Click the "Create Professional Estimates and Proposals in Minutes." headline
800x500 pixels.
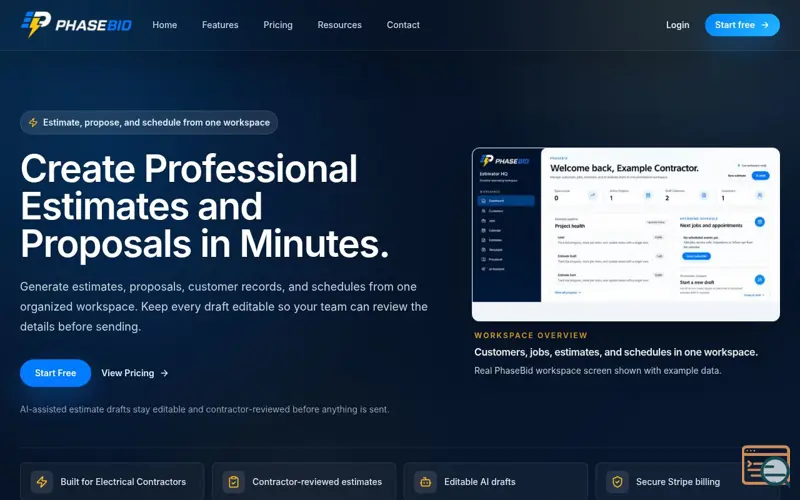pos(205,206)
